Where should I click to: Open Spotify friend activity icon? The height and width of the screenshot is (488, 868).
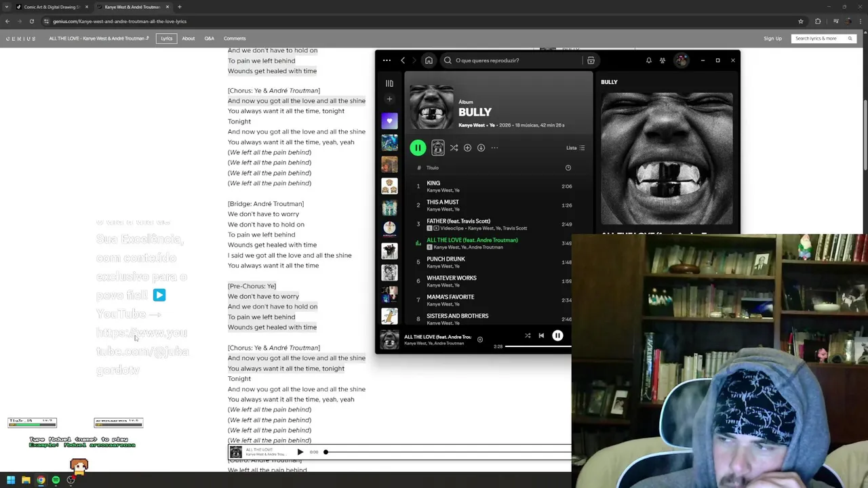663,60
